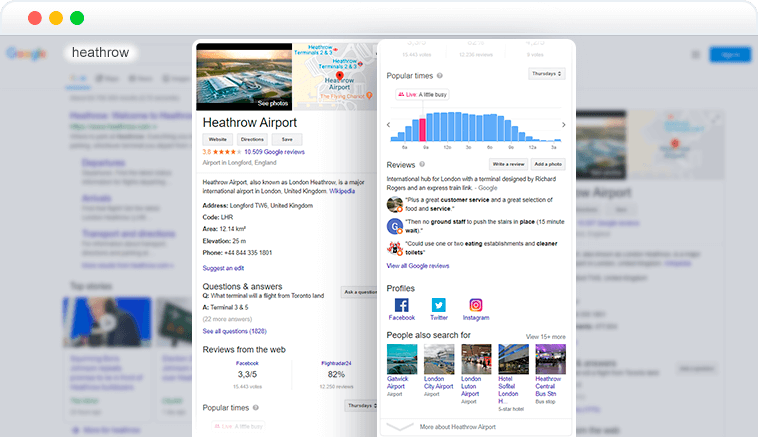
Task: Click View 15+ more link
Action: [545, 337]
